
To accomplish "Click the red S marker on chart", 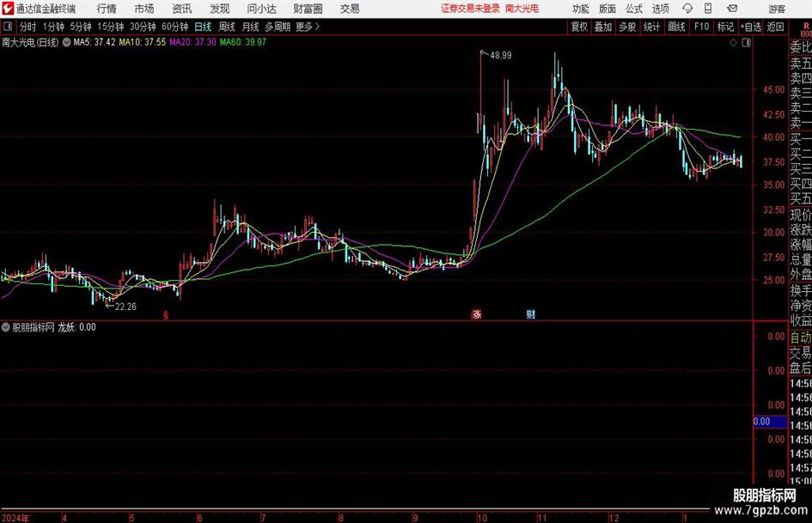I will coord(166,315).
